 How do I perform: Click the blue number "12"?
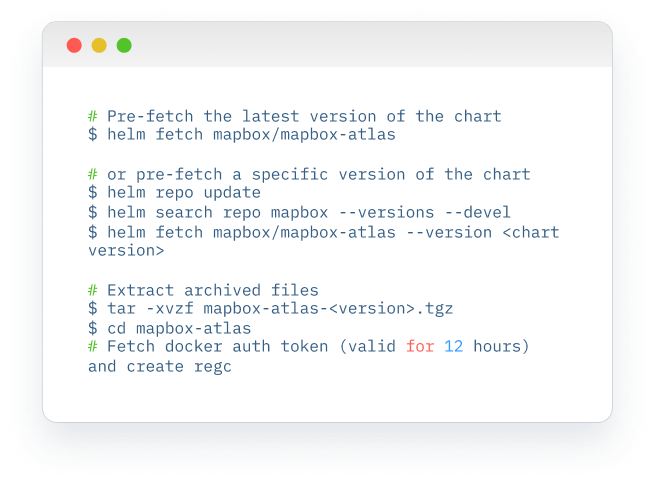454,347
